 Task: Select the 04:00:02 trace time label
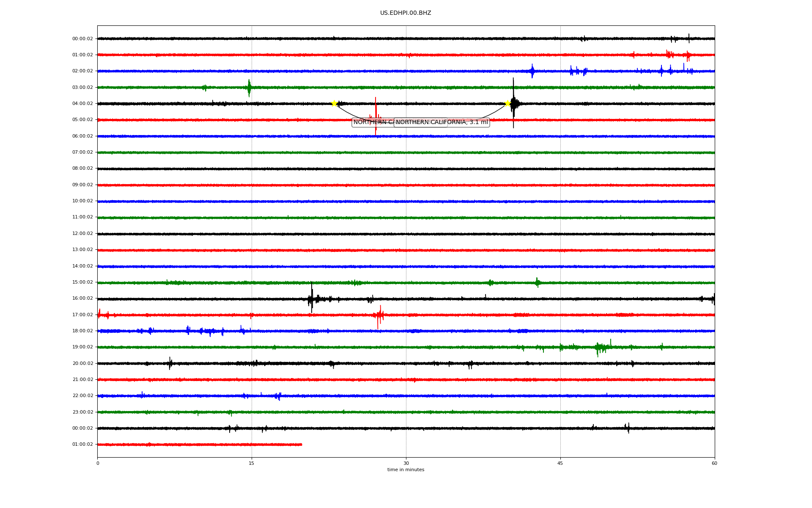(x=82, y=104)
